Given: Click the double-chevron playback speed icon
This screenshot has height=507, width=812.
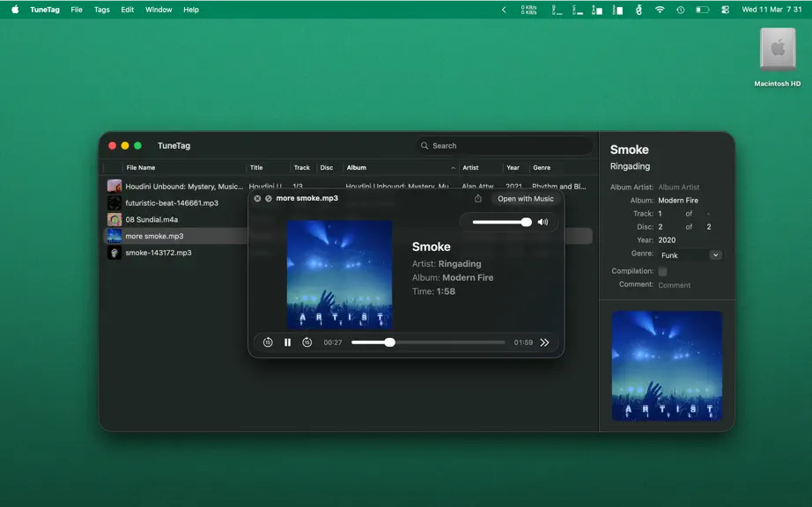Looking at the screenshot, I should tap(544, 342).
